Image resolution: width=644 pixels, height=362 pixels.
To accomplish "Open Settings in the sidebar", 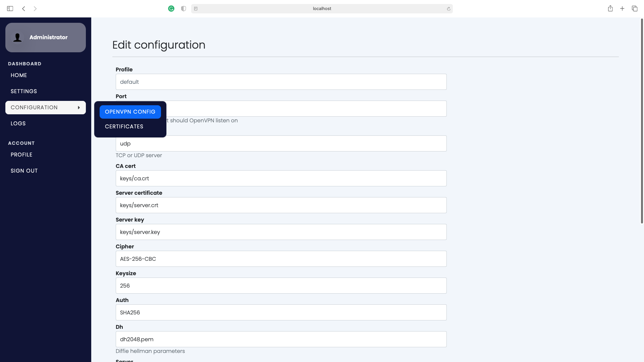I will pyautogui.click(x=24, y=92).
